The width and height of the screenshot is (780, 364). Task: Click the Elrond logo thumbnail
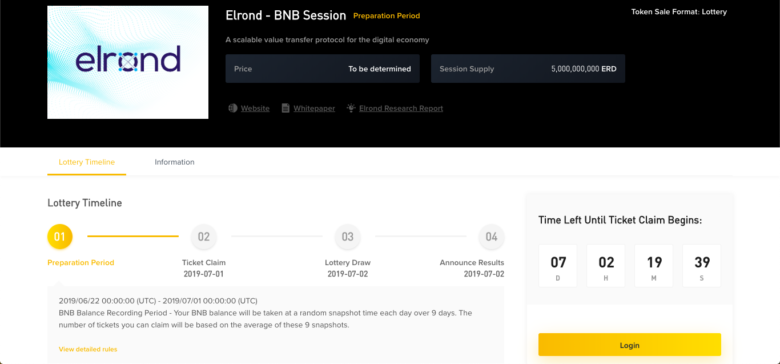pyautogui.click(x=128, y=62)
